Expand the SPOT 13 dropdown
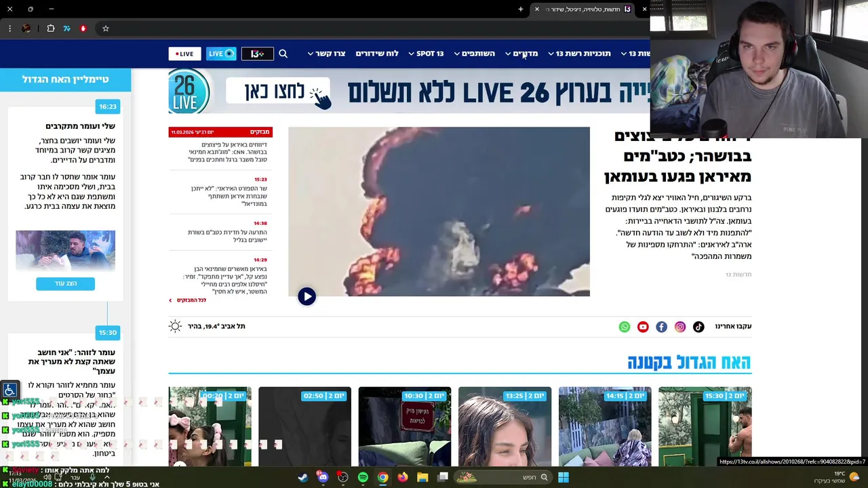The width and height of the screenshot is (868, 488). pyautogui.click(x=426, y=54)
